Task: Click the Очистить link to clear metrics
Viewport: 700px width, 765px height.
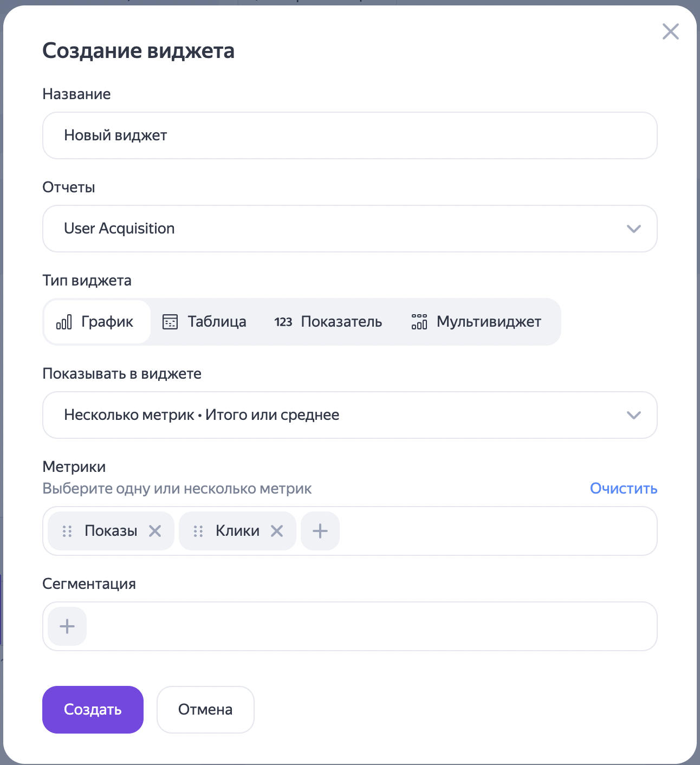Action: click(623, 489)
